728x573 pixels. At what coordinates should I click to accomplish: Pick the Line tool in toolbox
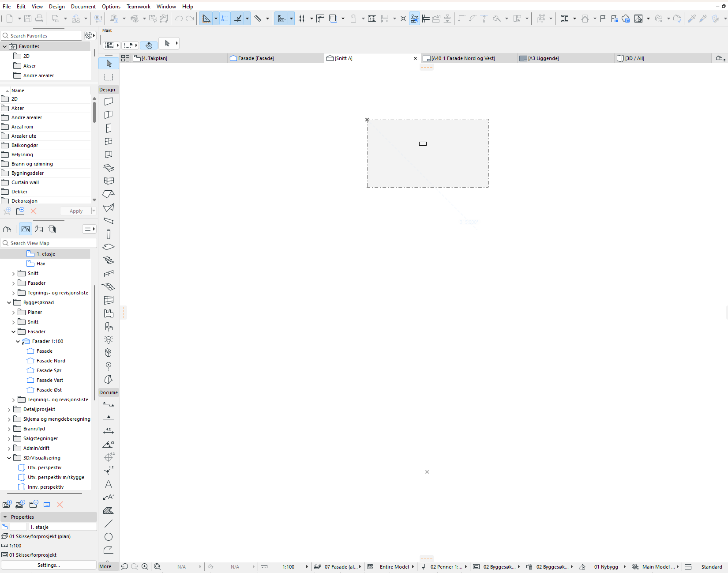[x=109, y=524]
